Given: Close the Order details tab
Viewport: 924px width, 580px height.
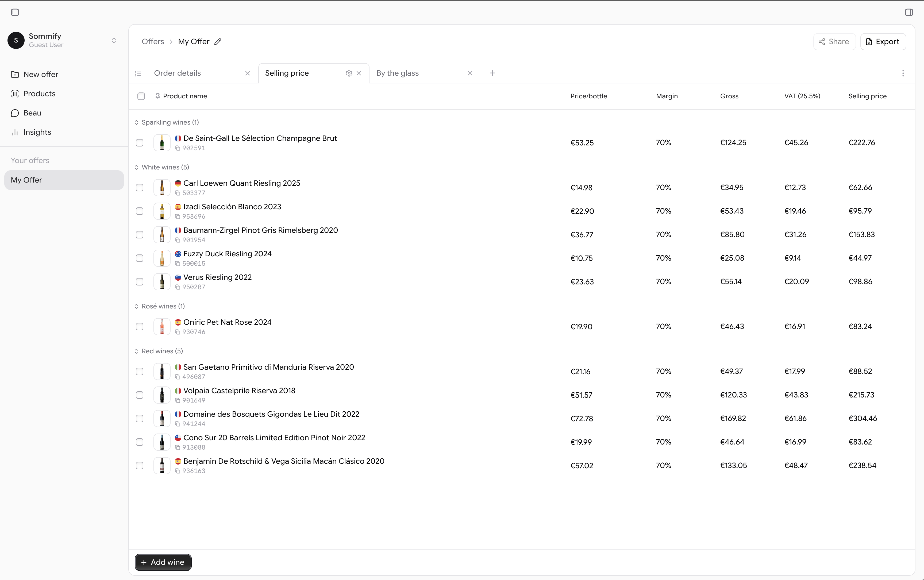Looking at the screenshot, I should pos(248,73).
